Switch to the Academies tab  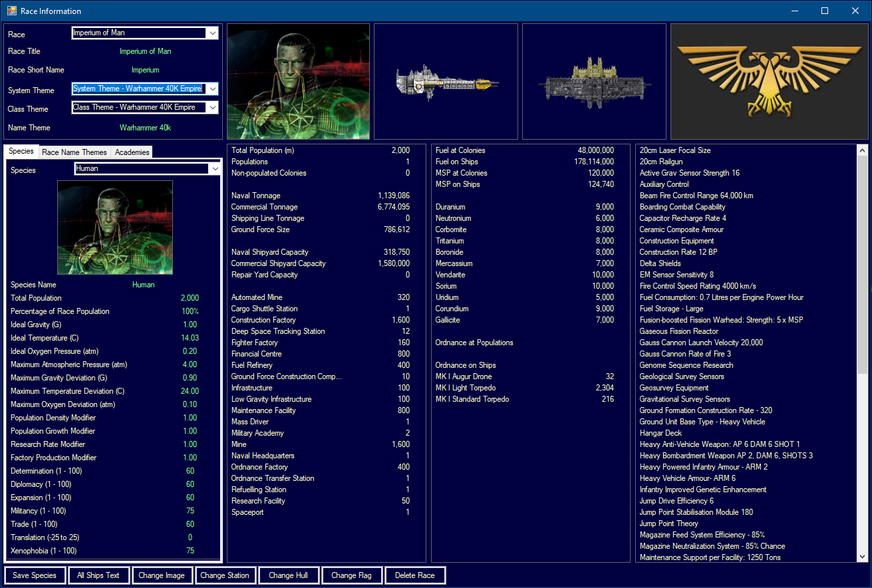click(132, 152)
